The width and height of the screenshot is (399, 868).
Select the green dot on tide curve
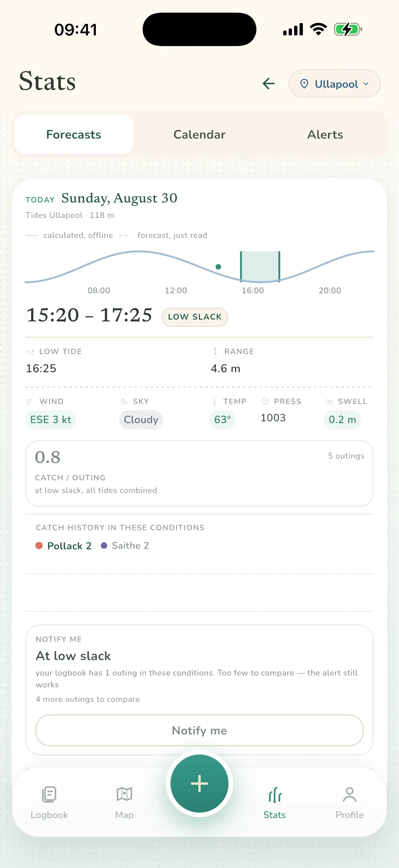218,267
